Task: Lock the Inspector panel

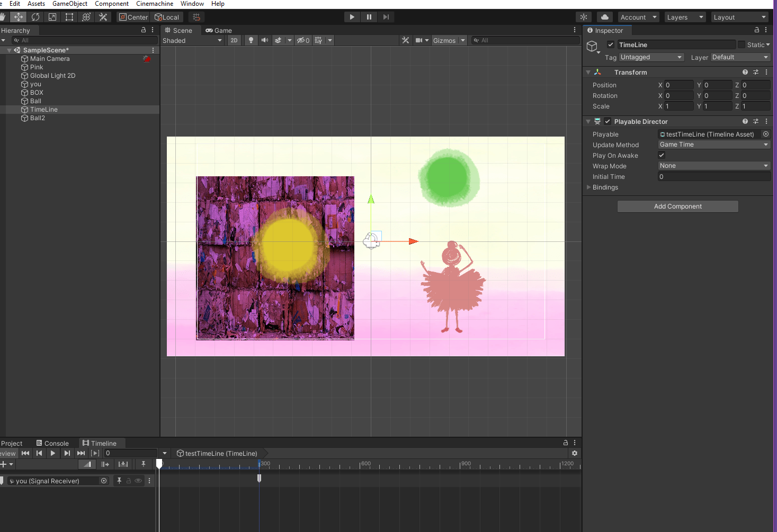Action: 756,30
